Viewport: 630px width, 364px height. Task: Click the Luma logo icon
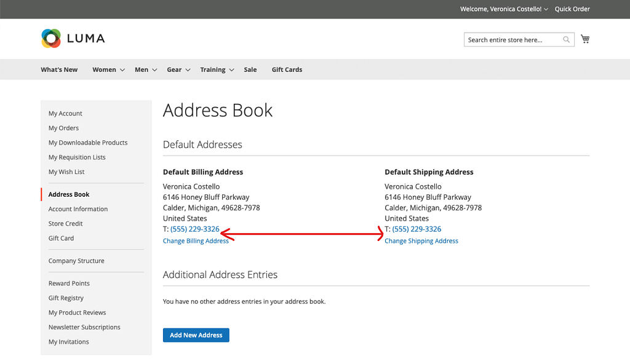[x=51, y=38]
